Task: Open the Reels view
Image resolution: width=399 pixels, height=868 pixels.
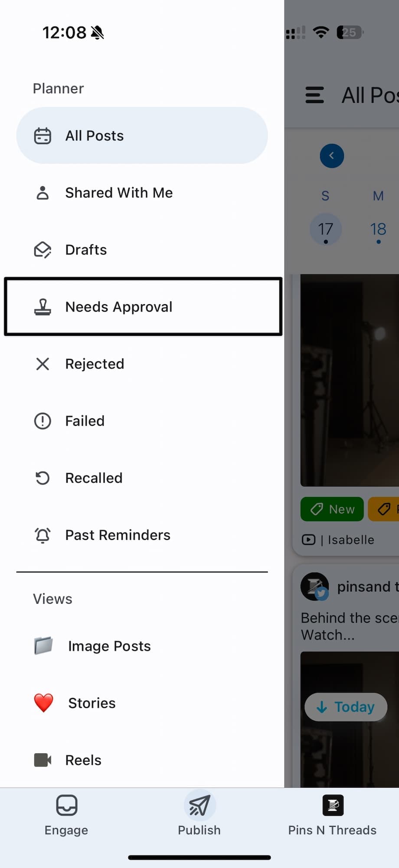Action: point(83,760)
